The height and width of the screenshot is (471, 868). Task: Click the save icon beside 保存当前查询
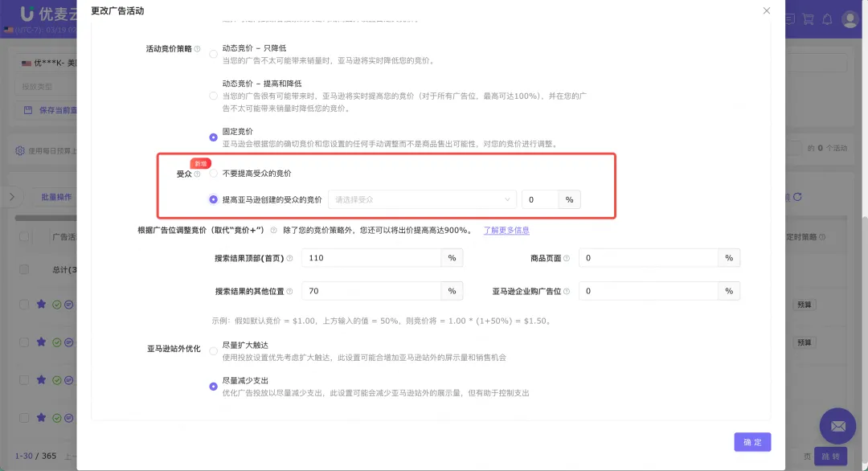(27, 109)
